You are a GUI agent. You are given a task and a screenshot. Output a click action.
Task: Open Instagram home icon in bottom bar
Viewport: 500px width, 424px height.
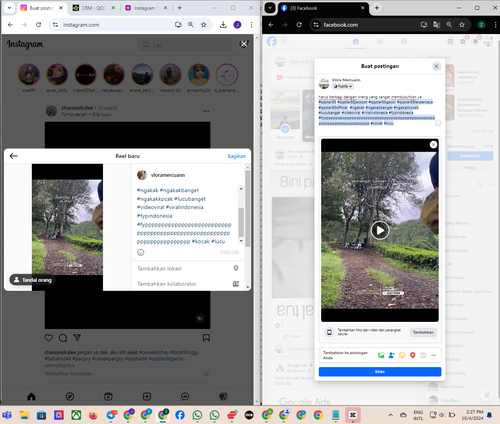pyautogui.click(x=31, y=396)
